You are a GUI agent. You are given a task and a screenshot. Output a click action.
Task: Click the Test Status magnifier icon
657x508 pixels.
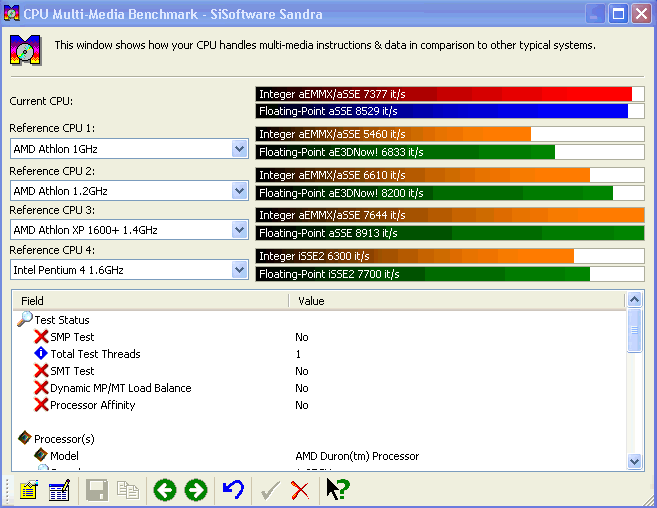click(x=25, y=319)
